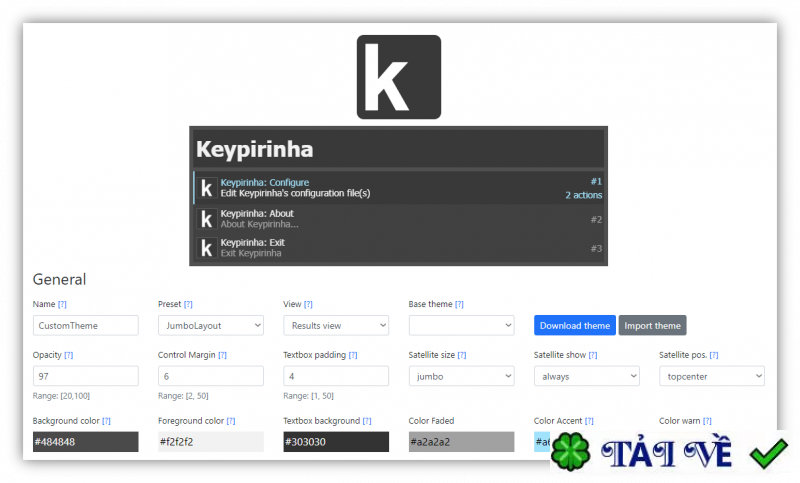Open the [?] help next to Satellite pos.

[x=714, y=355]
